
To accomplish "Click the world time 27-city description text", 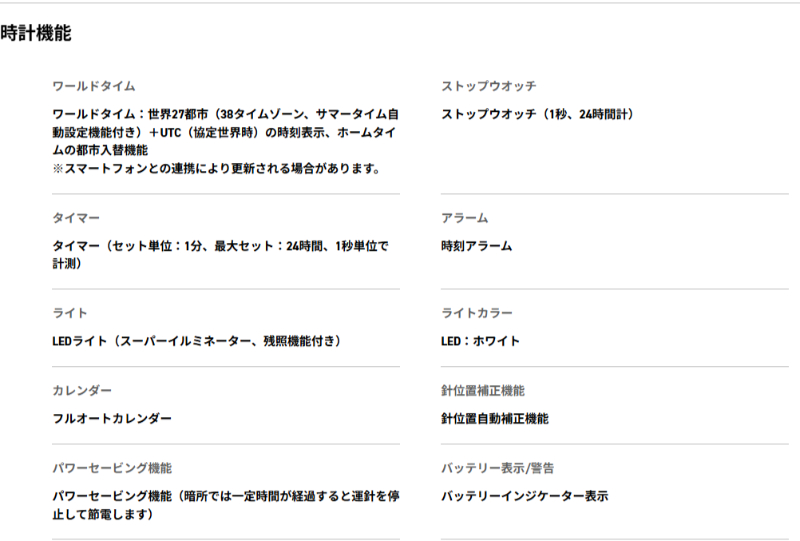I will [x=226, y=141].
